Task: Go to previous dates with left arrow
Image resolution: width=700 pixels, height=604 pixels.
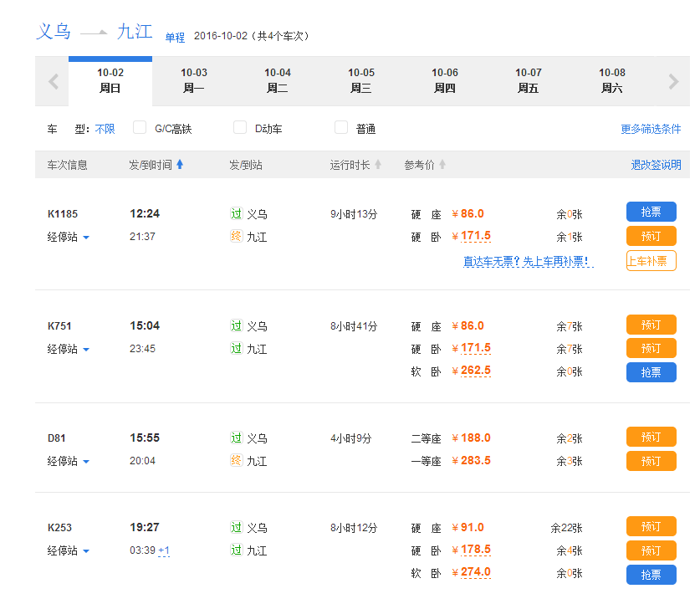Action: pos(54,81)
